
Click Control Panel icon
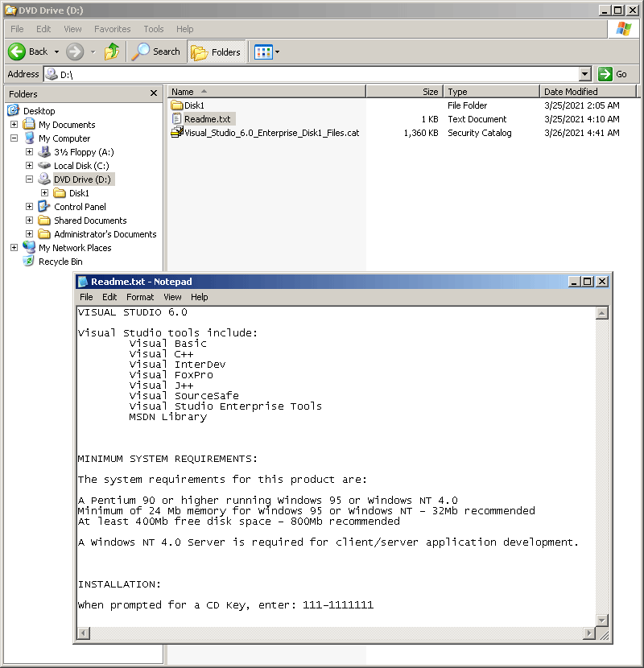click(x=44, y=207)
